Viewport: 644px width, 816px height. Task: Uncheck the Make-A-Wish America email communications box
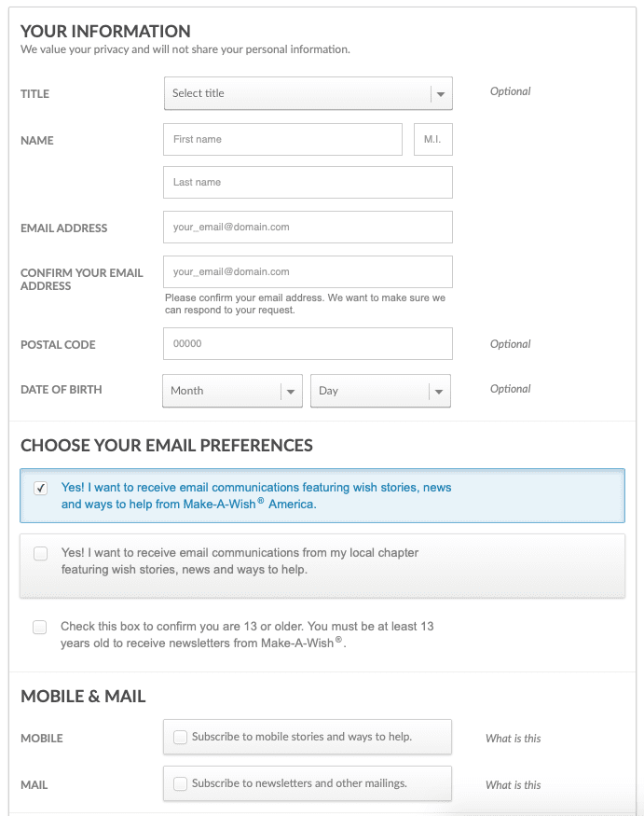pos(39,487)
